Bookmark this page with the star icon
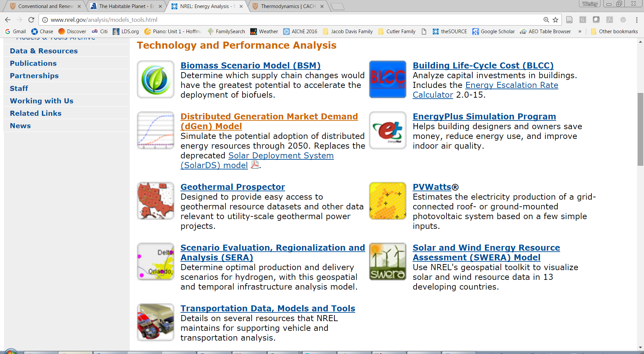The image size is (644, 354). tap(555, 20)
